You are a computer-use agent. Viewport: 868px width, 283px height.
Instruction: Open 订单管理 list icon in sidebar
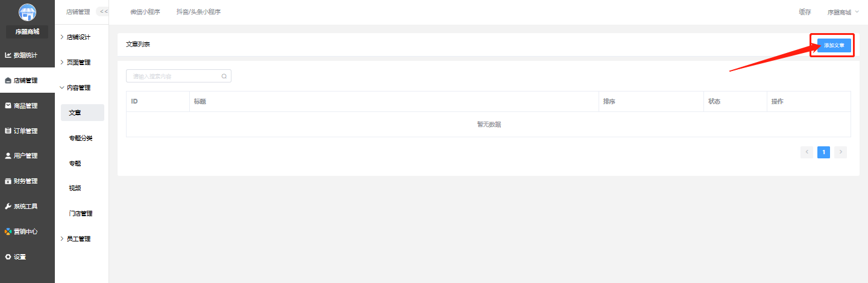8,131
